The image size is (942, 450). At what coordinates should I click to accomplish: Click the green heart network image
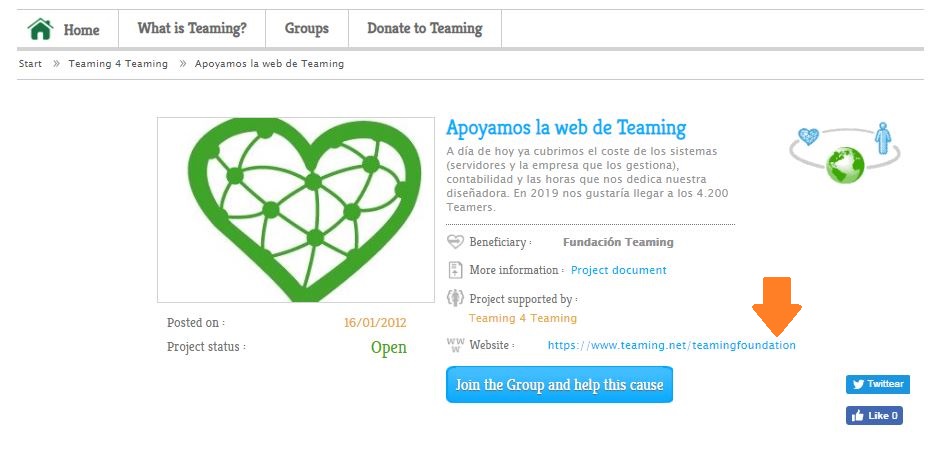click(x=296, y=210)
